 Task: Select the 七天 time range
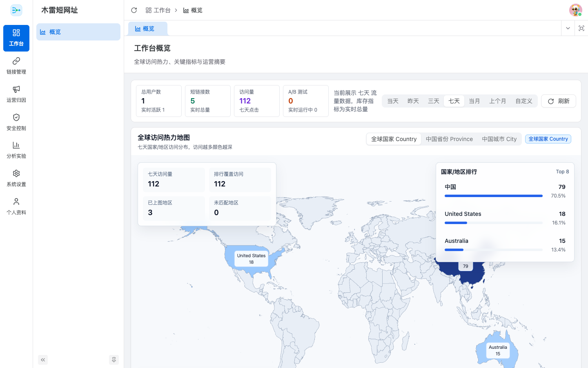454,101
